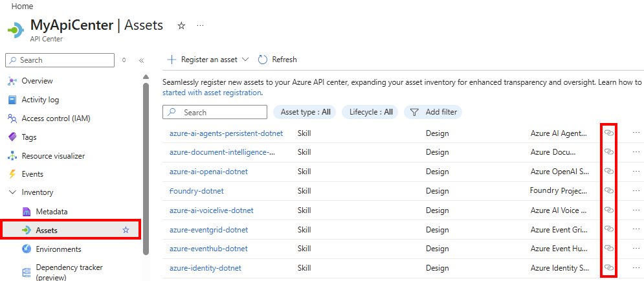
Task: Open Access control (IAM) in sidebar
Action: [56, 118]
